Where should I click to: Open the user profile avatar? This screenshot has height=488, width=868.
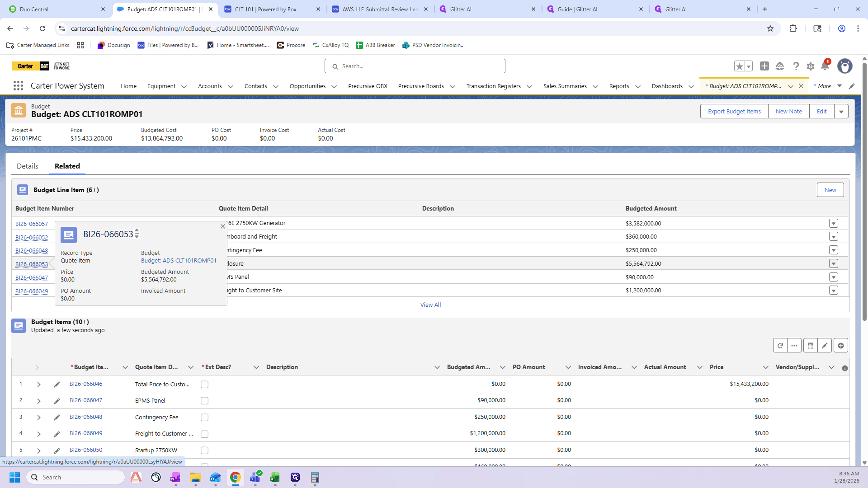(x=844, y=66)
